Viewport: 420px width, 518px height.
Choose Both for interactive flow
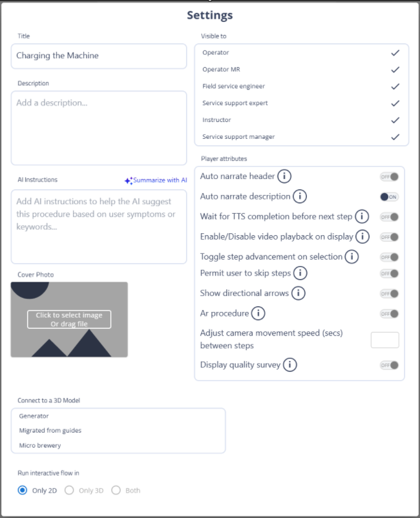click(116, 490)
